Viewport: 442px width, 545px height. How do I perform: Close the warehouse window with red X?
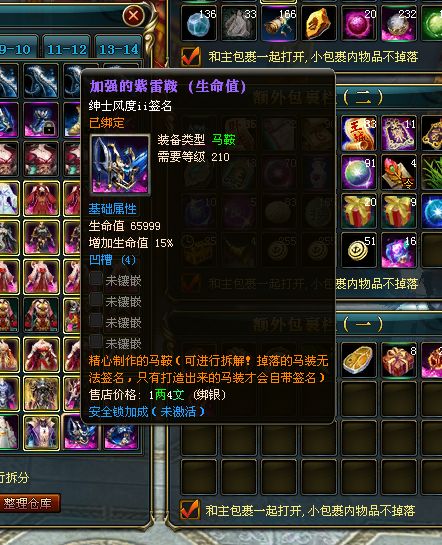click(133, 16)
